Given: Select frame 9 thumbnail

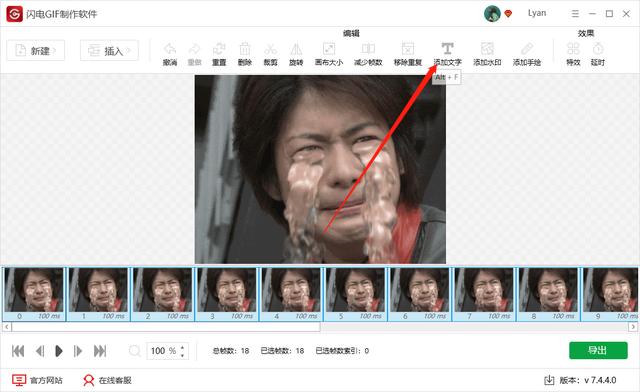Looking at the screenshot, I should pos(611,294).
